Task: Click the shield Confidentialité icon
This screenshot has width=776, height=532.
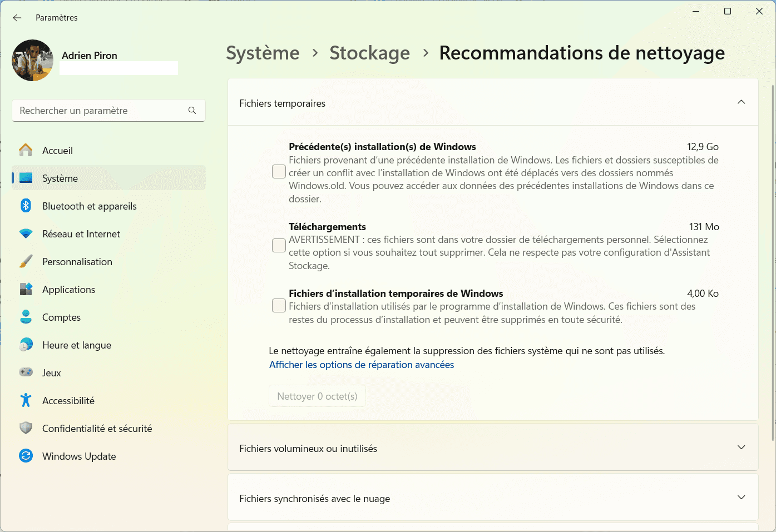Action: (x=26, y=428)
